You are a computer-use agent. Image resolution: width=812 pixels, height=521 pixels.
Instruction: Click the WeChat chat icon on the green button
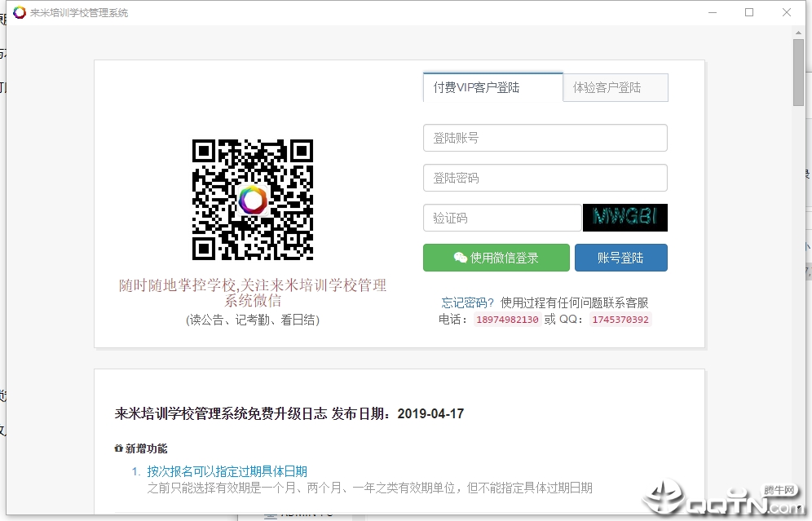coord(459,257)
